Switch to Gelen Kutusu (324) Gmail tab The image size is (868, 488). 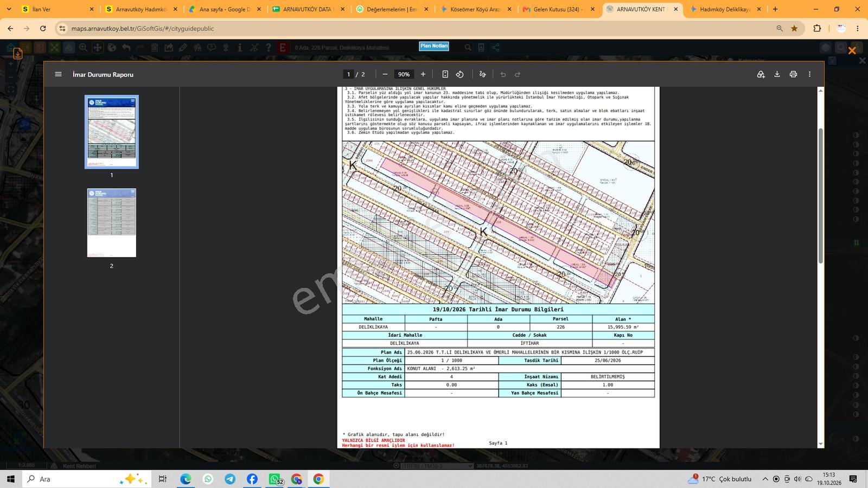[559, 9]
